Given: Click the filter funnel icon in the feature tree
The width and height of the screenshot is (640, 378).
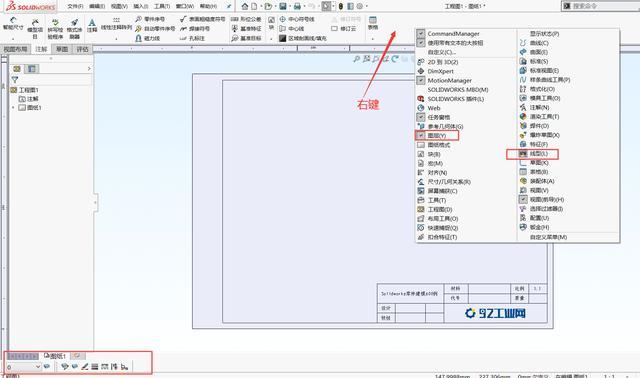Looking at the screenshot, I should (x=15, y=80).
